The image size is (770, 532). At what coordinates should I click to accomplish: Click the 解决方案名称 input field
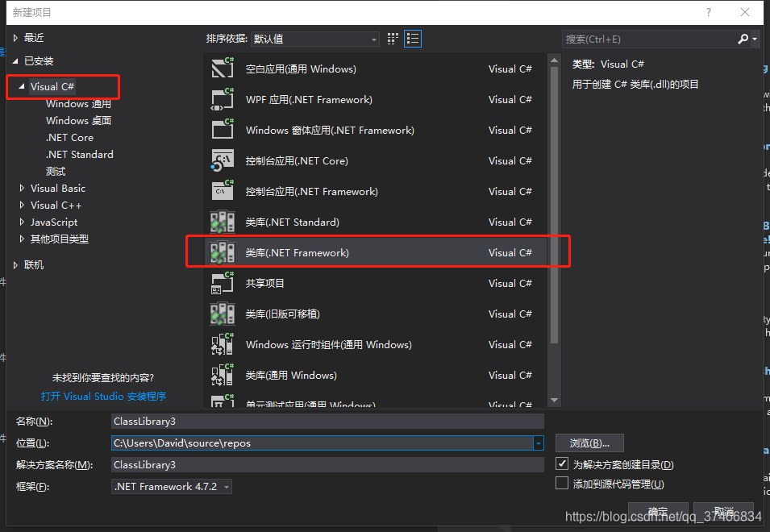click(327, 465)
